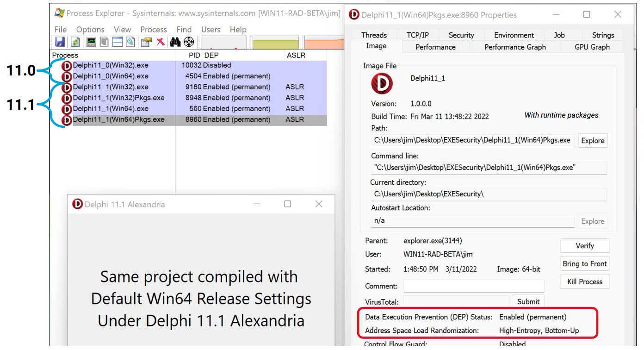Click the Verify button
Screen dimensions: 644x350
[x=585, y=246]
